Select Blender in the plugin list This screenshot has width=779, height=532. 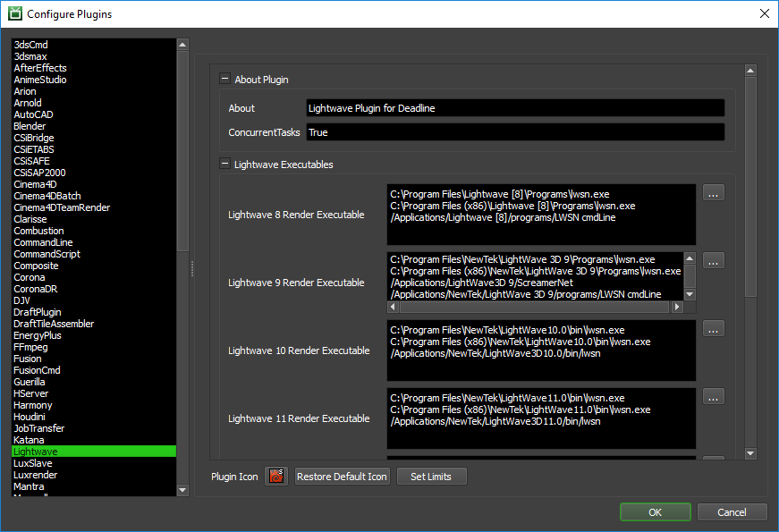pyautogui.click(x=30, y=127)
